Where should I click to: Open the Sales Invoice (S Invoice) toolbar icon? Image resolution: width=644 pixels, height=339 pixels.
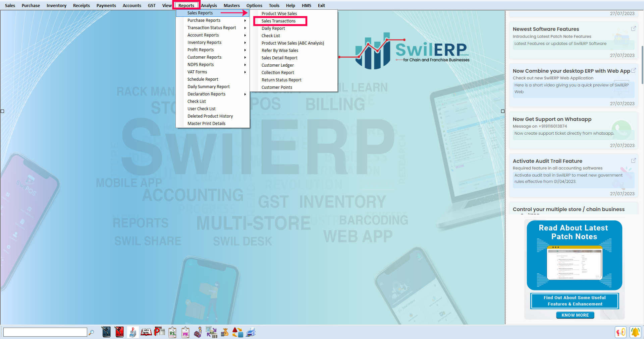(106, 332)
